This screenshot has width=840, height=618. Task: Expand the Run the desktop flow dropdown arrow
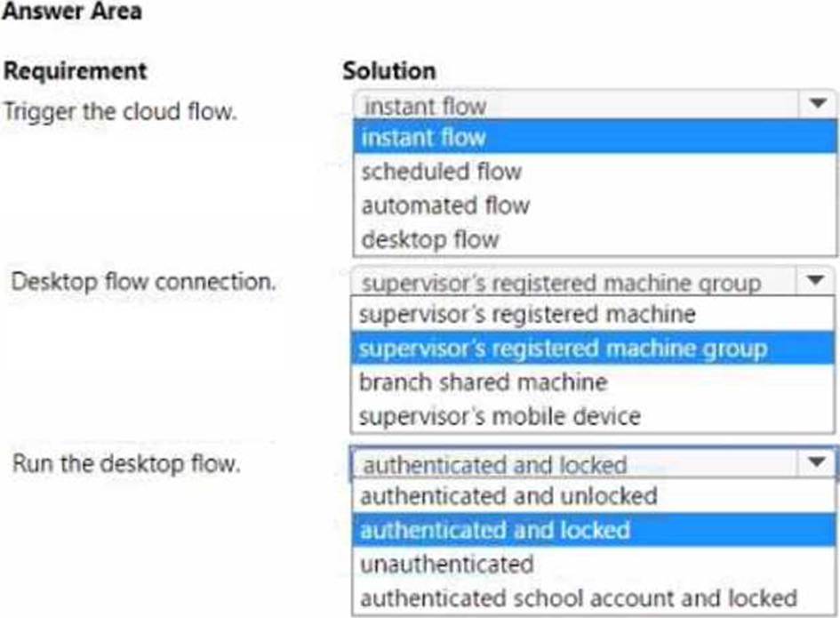[x=816, y=462]
